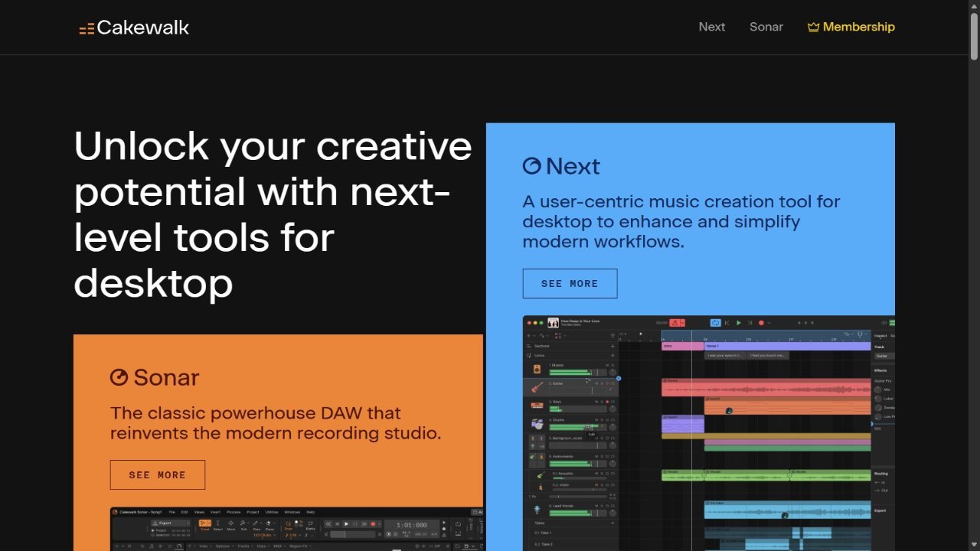
Task: Choose the Draw tool in Sonar toolbar
Action: pos(256,525)
